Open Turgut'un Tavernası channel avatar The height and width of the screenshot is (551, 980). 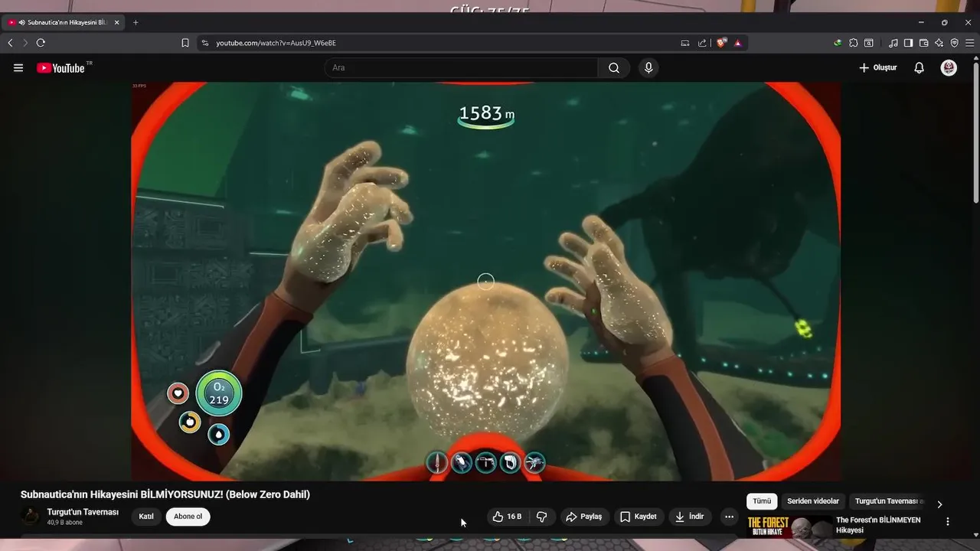(31, 517)
